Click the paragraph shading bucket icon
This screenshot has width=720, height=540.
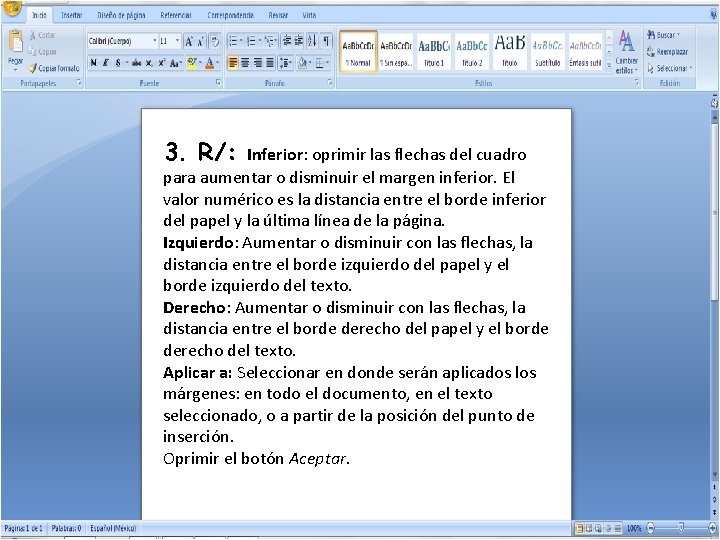pos(302,63)
